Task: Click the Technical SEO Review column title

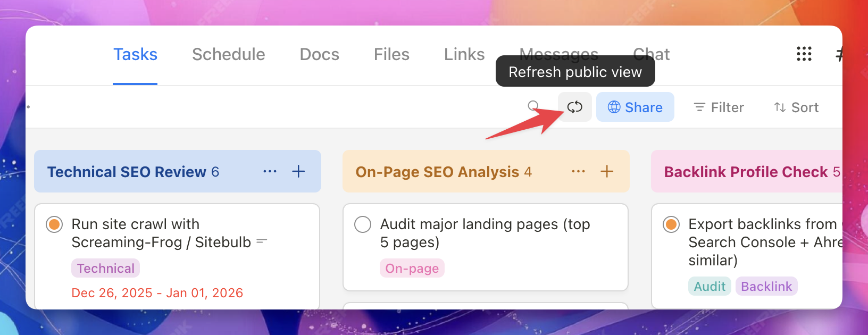Action: point(127,172)
